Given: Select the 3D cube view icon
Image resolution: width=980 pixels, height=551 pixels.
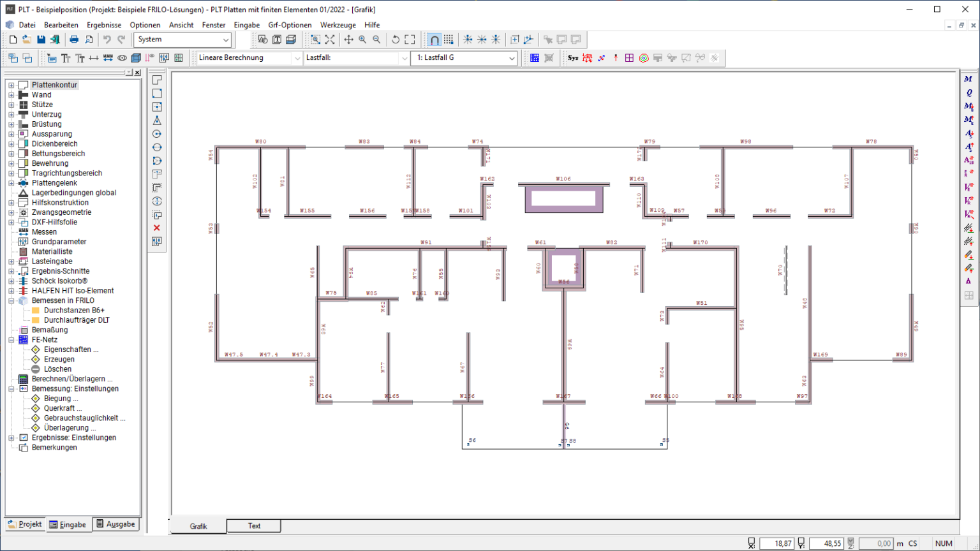Looking at the screenshot, I should 136,58.
